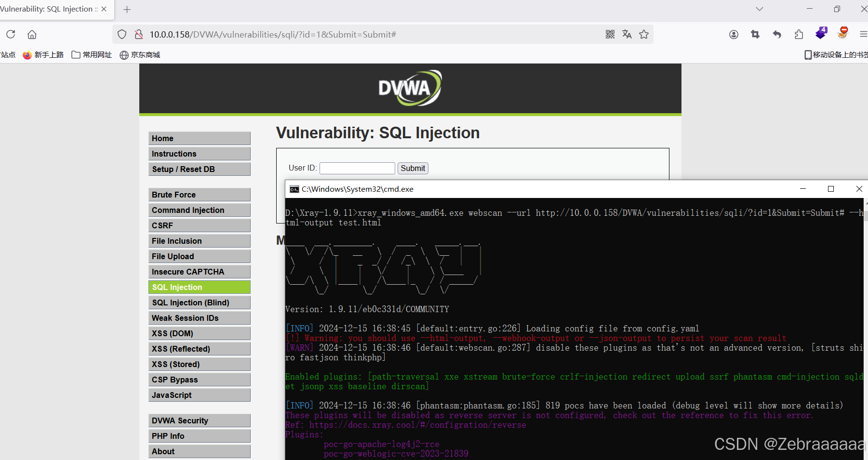The height and width of the screenshot is (460, 868).
Task: Expand the list all tabs chevron
Action: [x=760, y=9]
